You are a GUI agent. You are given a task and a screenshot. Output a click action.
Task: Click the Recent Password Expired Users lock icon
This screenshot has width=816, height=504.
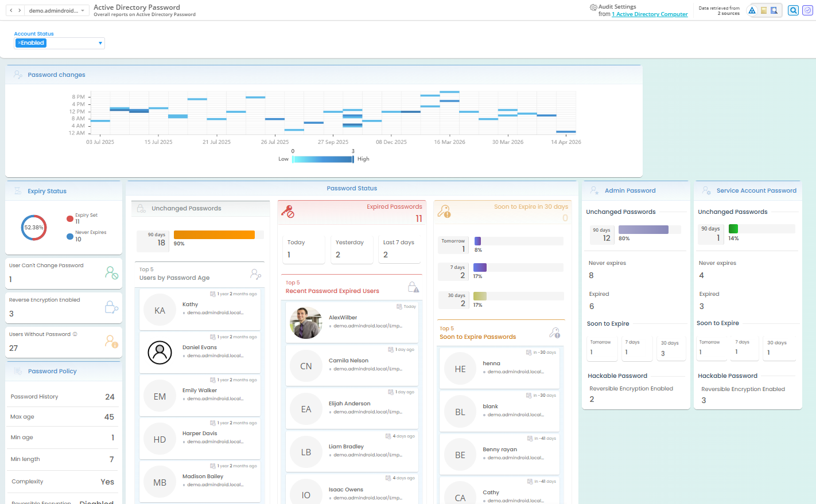(x=413, y=287)
